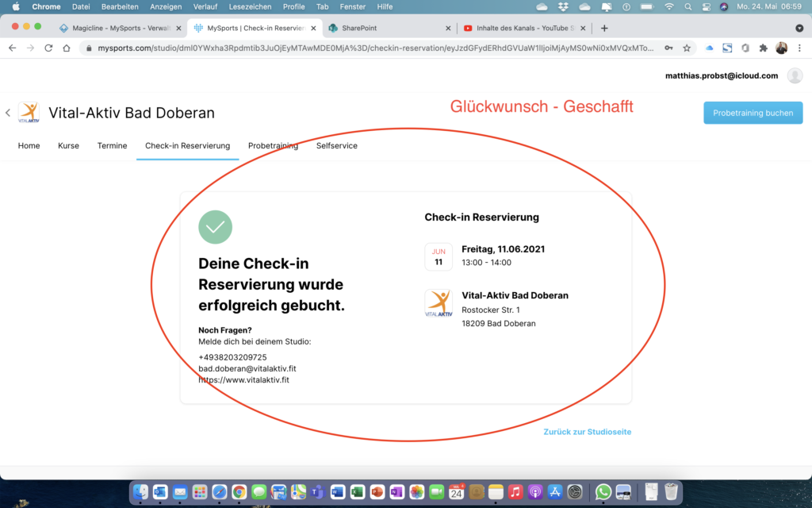This screenshot has width=812, height=508.
Task: Click the menu bar date and time
Action: 769,6
